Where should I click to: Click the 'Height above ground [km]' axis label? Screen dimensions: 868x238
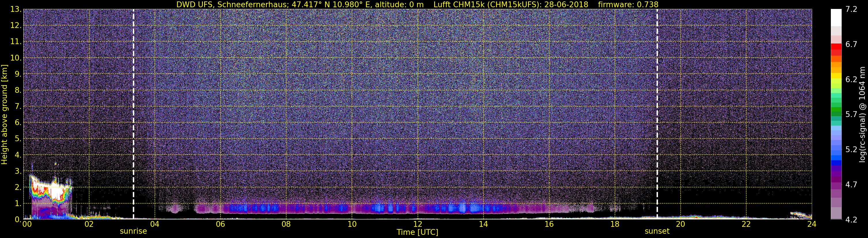coord(4,114)
